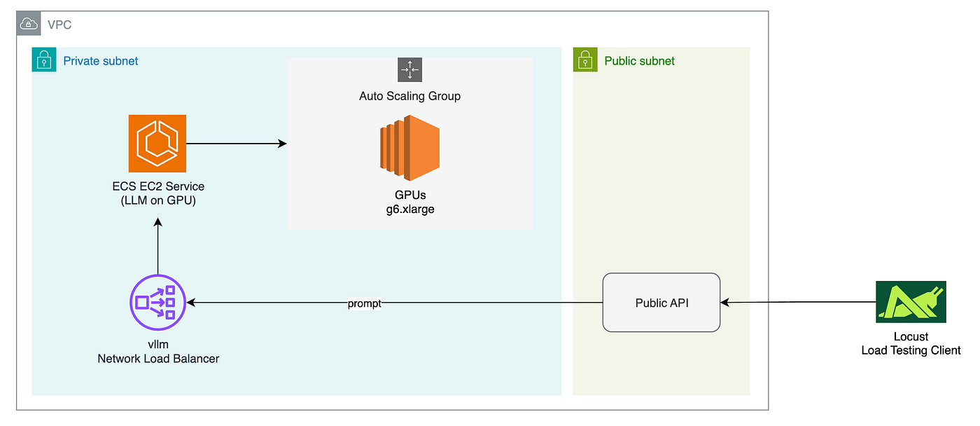Click the 'g6.xlarge' instance type text

click(410, 209)
